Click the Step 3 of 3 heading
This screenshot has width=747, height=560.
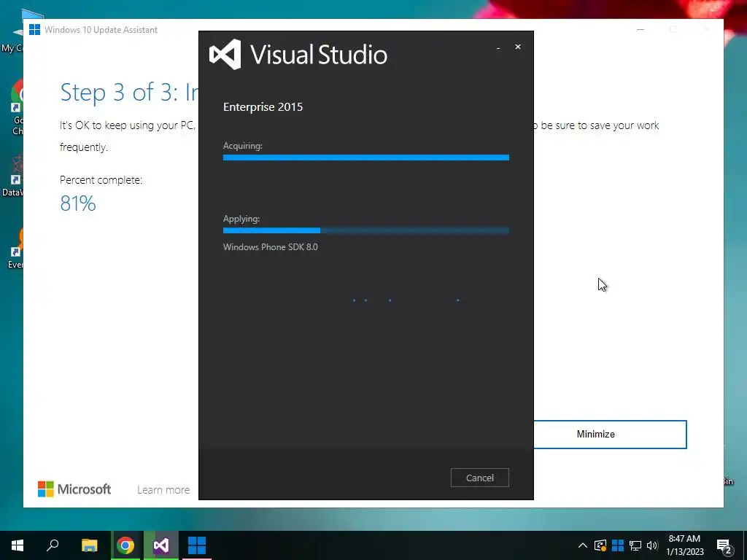coord(128,92)
